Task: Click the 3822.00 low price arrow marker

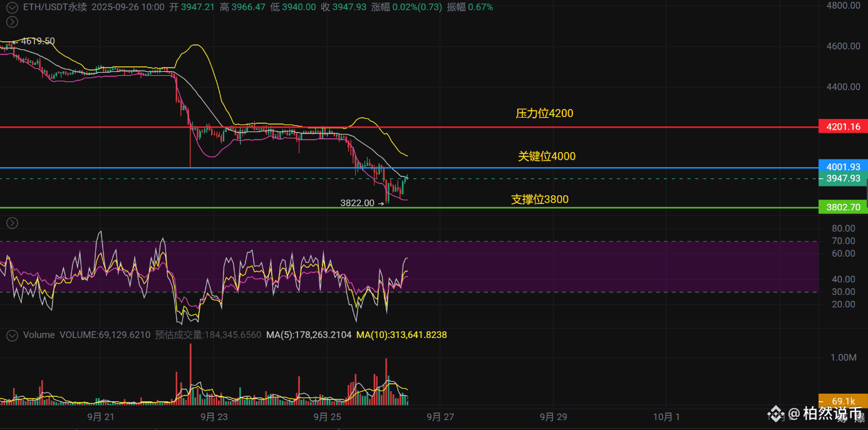Action: pyautogui.click(x=362, y=203)
